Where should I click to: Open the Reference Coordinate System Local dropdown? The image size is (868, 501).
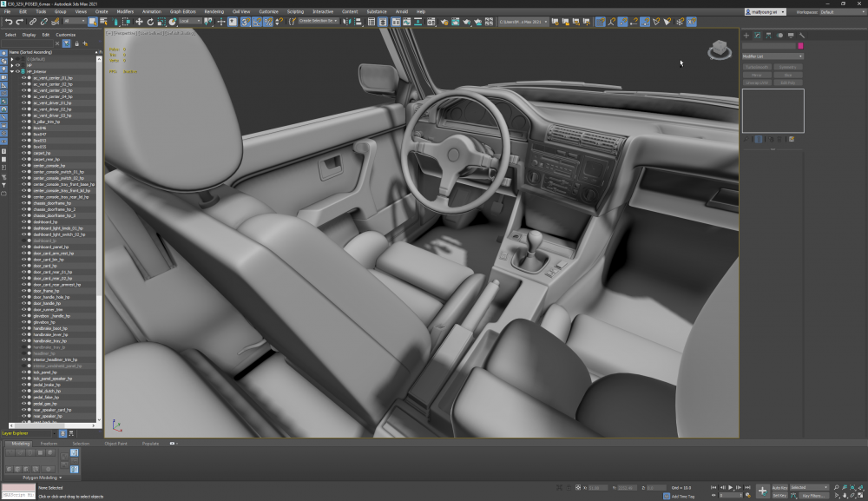click(x=191, y=21)
